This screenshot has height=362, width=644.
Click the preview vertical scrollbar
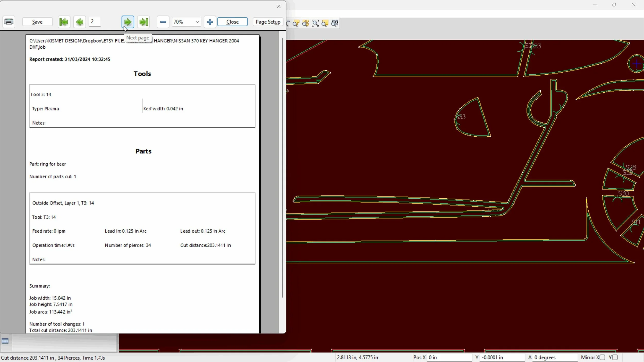click(x=282, y=167)
